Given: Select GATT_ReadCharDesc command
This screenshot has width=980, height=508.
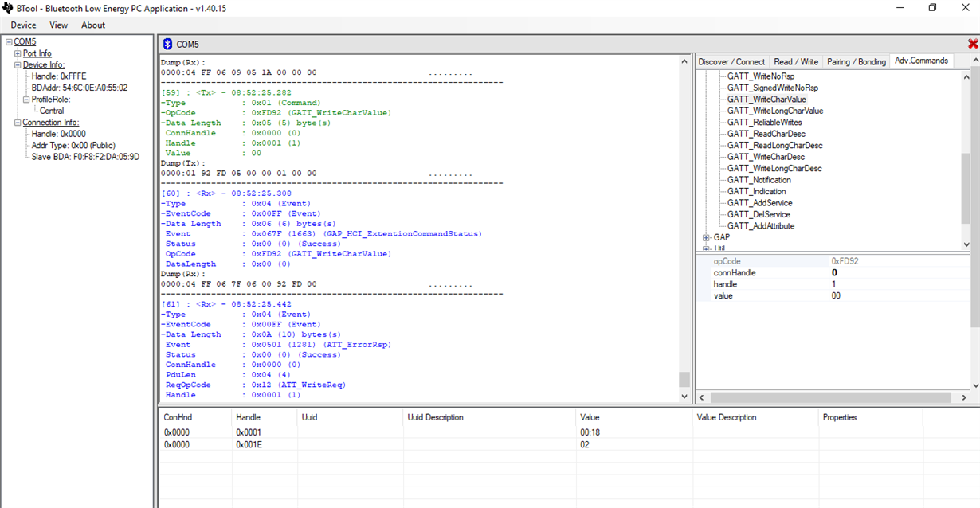Looking at the screenshot, I should coord(766,134).
